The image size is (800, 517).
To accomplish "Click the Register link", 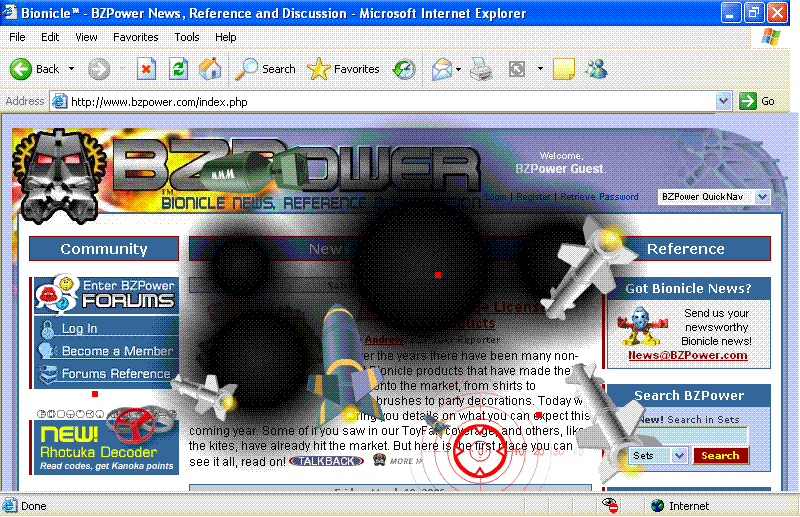I will tap(533, 196).
